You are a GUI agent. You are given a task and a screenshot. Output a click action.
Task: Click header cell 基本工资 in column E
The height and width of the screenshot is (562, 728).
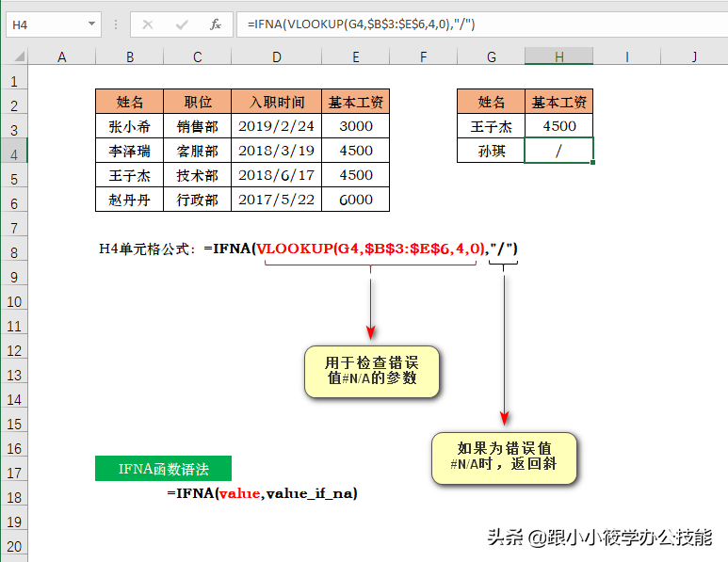click(356, 102)
